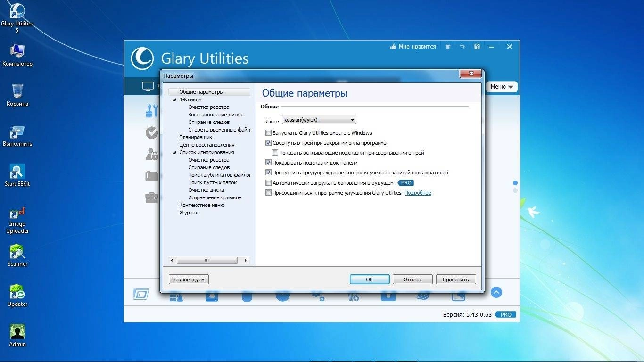Confirm settings with OK button
644x362 pixels.
[x=370, y=280]
